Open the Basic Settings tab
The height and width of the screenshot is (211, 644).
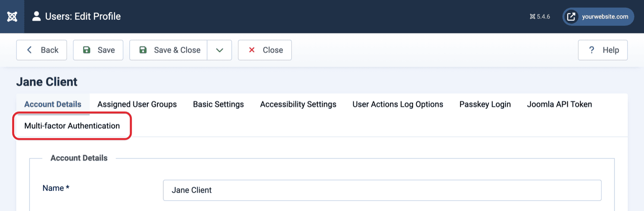click(x=218, y=104)
